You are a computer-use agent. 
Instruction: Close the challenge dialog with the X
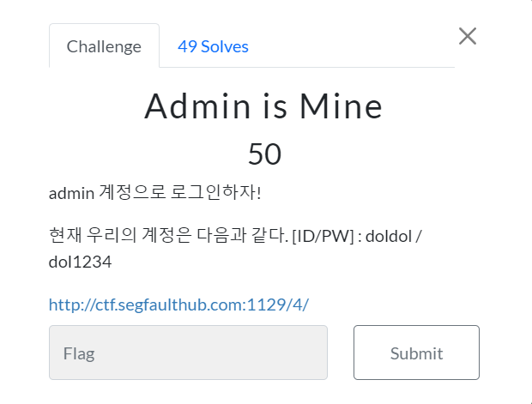tap(468, 36)
